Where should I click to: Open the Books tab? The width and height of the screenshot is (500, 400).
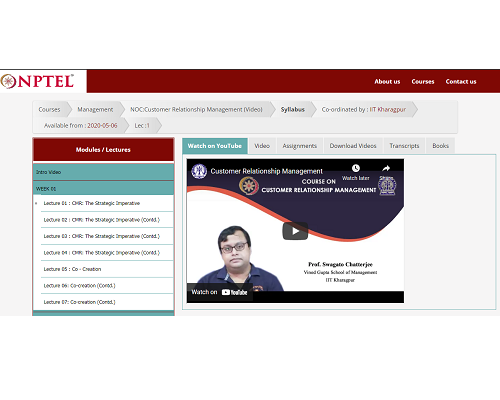coord(440,146)
